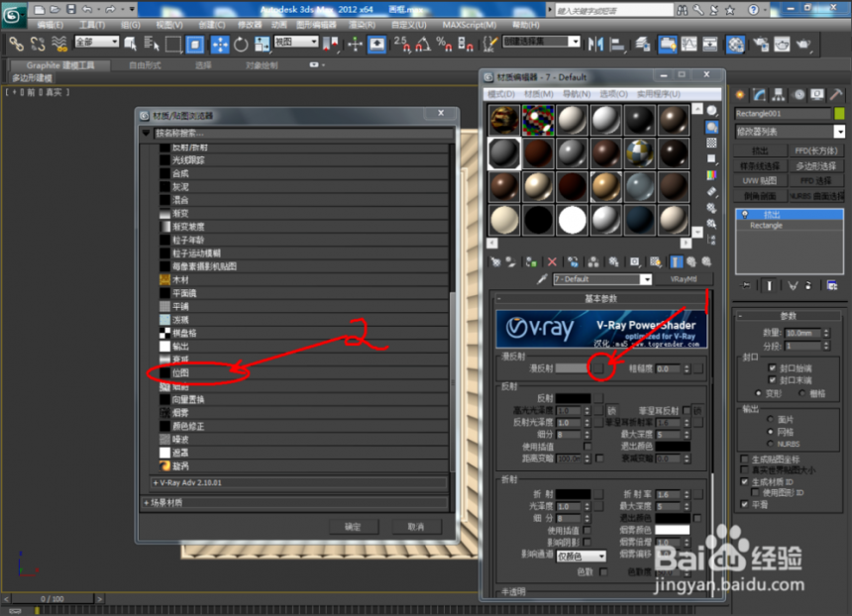Toggle the Angle Snap magnet icon

423,44
